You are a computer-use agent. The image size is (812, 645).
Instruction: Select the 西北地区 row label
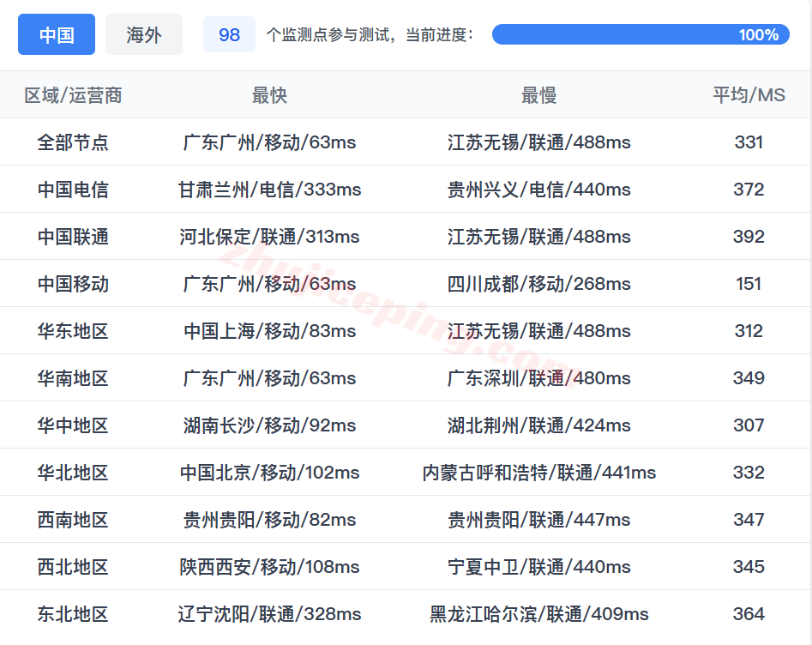(x=73, y=566)
